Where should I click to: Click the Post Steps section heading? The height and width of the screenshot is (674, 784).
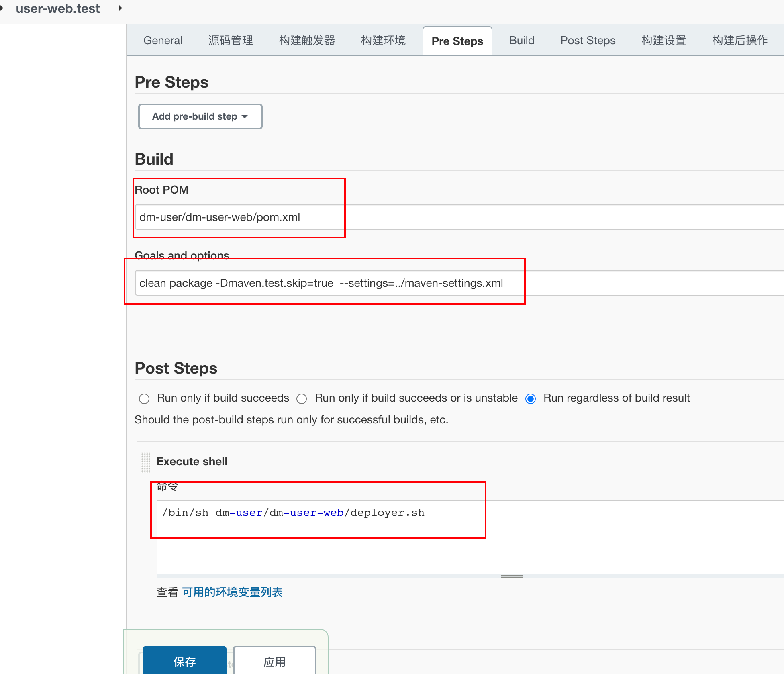click(176, 368)
